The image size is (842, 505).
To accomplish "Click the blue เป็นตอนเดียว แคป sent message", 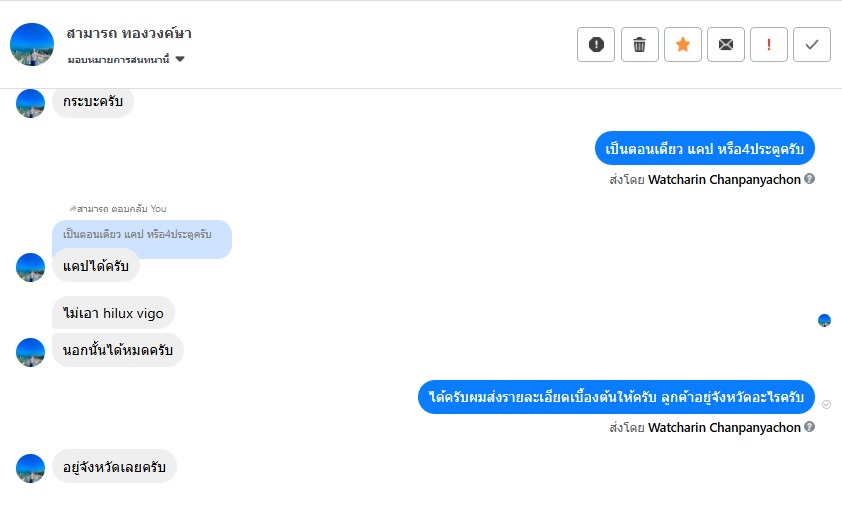I will [x=705, y=149].
